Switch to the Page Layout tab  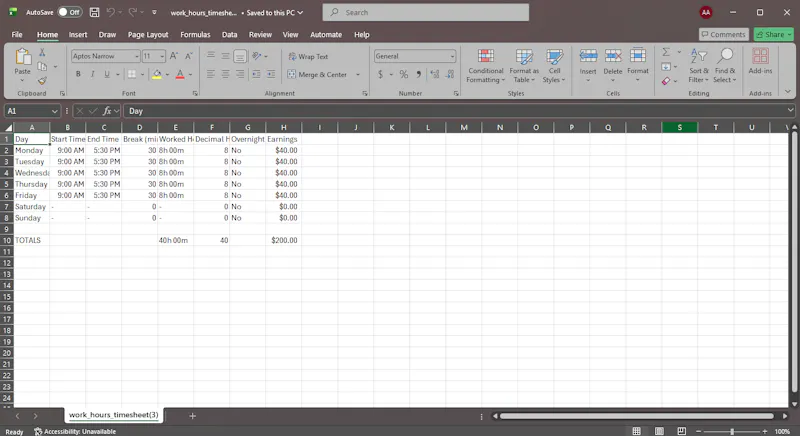[x=148, y=35]
